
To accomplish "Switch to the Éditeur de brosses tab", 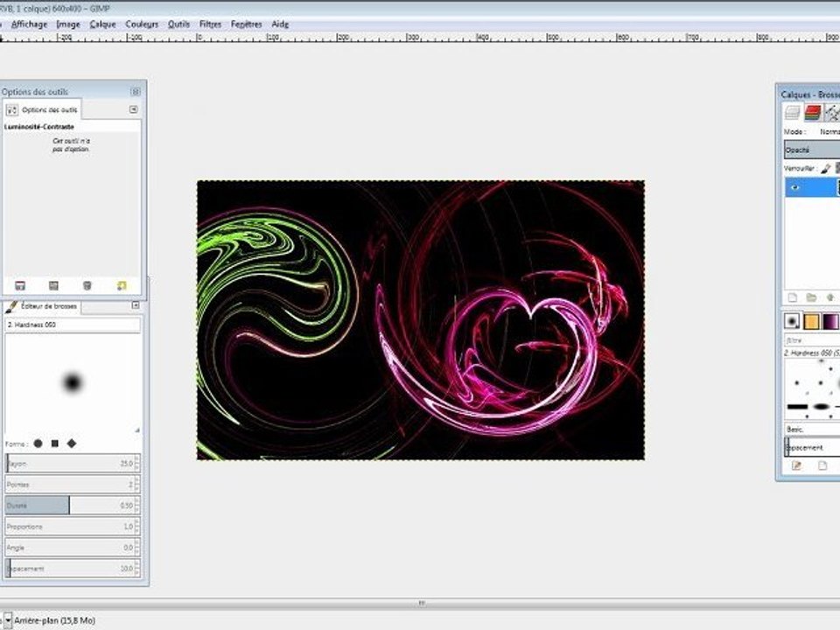I will pyautogui.click(x=42, y=306).
